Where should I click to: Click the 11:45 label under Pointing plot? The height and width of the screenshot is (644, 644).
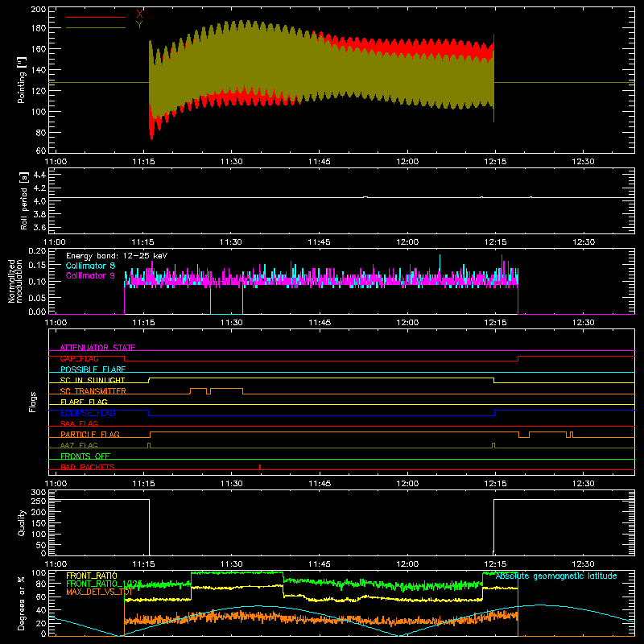(319, 162)
